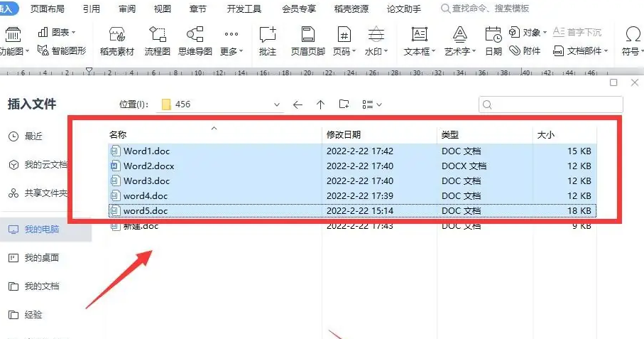Click the 查找命令 search box
This screenshot has height=339, width=644.
click(485, 9)
